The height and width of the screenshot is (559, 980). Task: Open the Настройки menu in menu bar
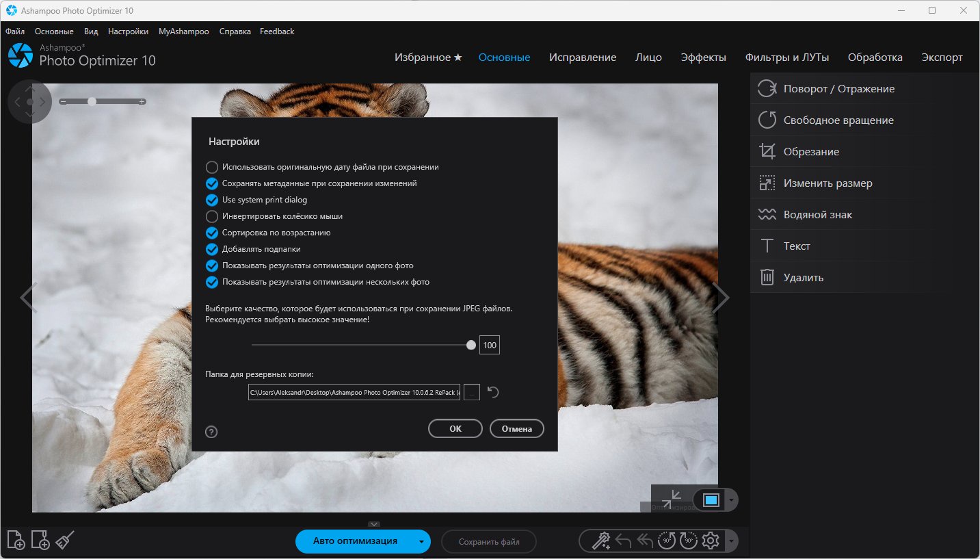pos(128,31)
